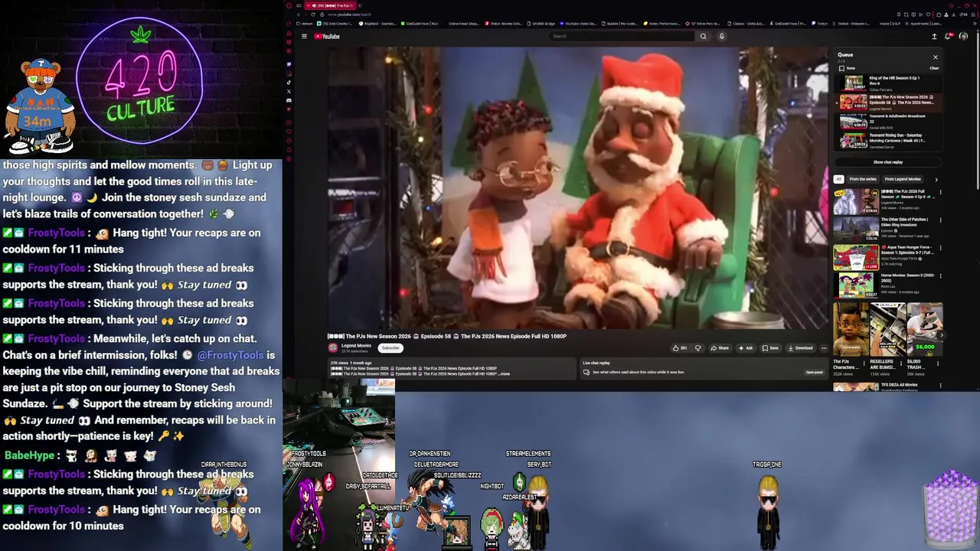This screenshot has height=551, width=980.
Task: Expand more filter chips with right arrow
Action: tap(936, 179)
